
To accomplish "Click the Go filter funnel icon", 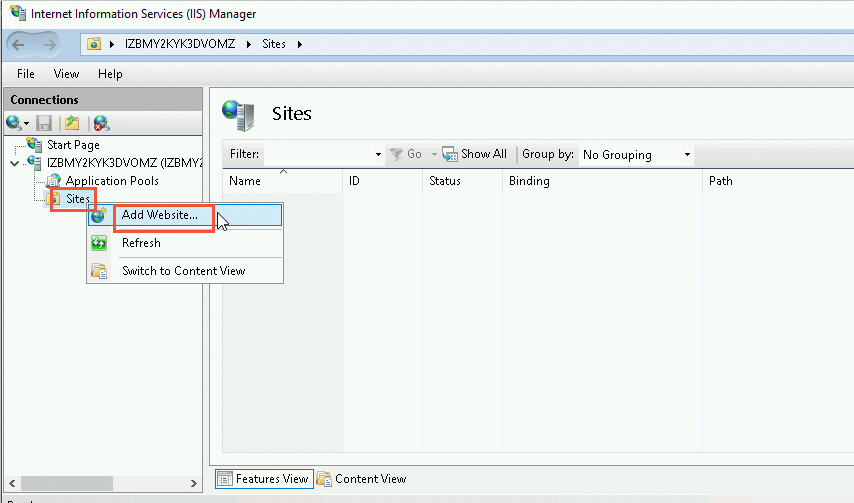I will pyautogui.click(x=396, y=155).
